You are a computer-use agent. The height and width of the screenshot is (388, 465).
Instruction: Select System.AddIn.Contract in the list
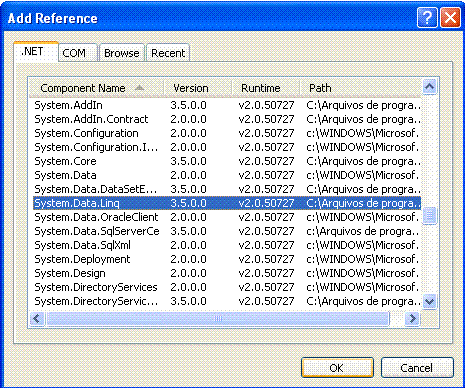[x=227, y=119]
